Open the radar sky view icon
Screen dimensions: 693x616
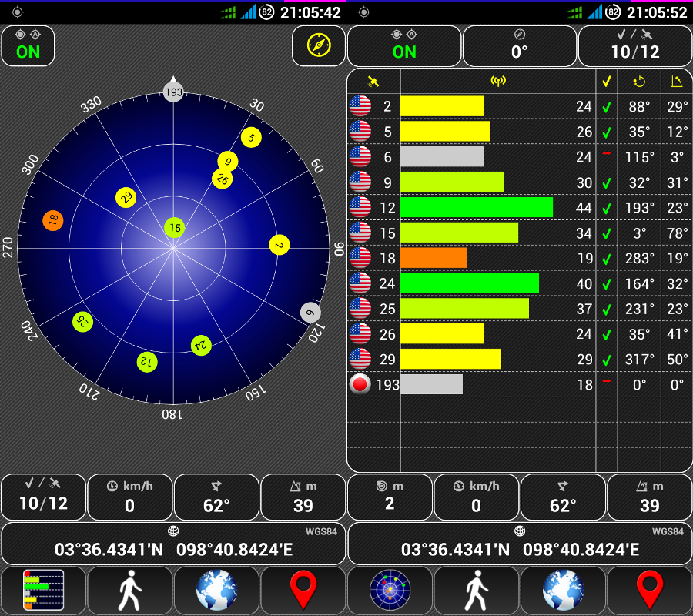click(x=390, y=591)
